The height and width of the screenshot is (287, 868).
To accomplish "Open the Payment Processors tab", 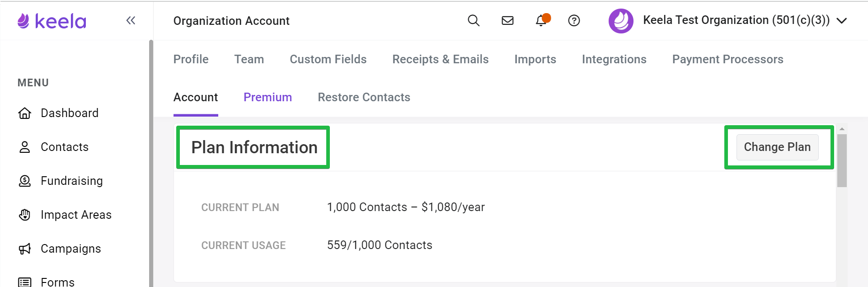I will tap(727, 59).
